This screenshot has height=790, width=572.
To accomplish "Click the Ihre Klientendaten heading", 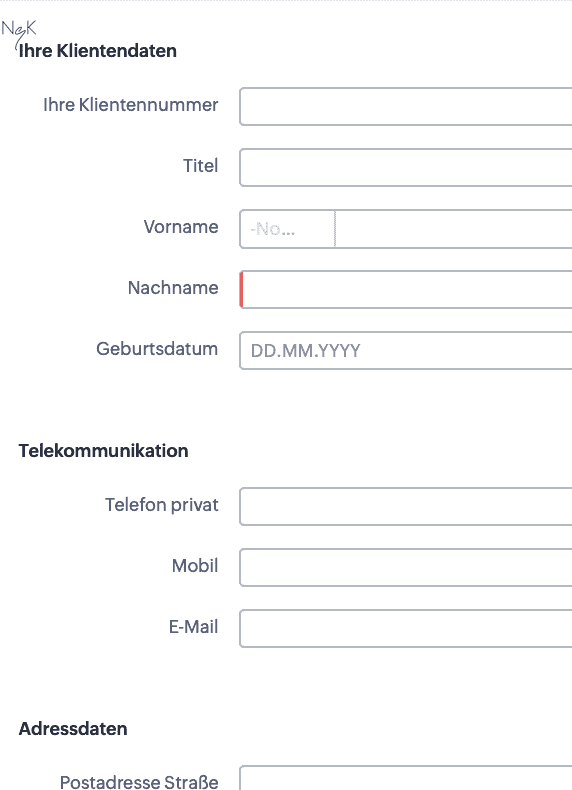I will [x=98, y=51].
